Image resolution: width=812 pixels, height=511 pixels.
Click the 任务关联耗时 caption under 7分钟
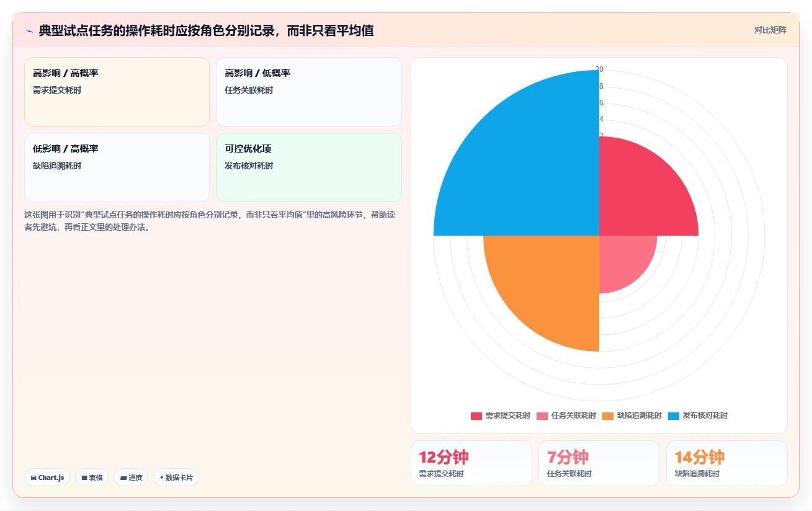pos(569,474)
